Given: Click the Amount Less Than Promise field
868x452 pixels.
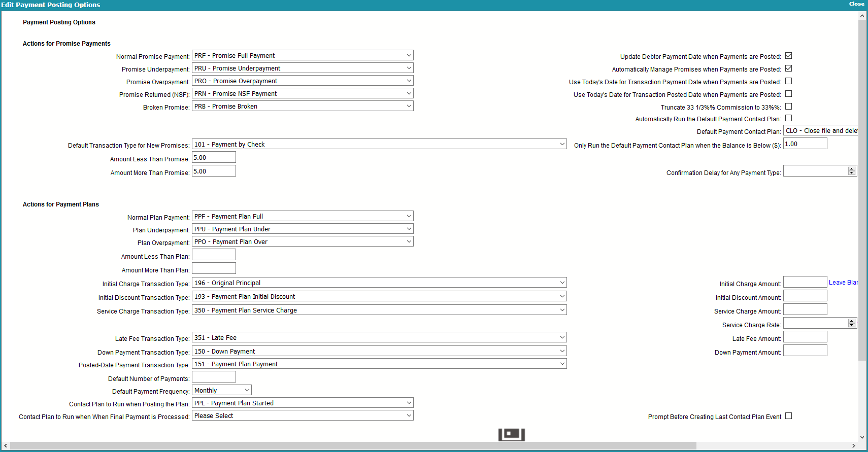Looking at the screenshot, I should [214, 157].
